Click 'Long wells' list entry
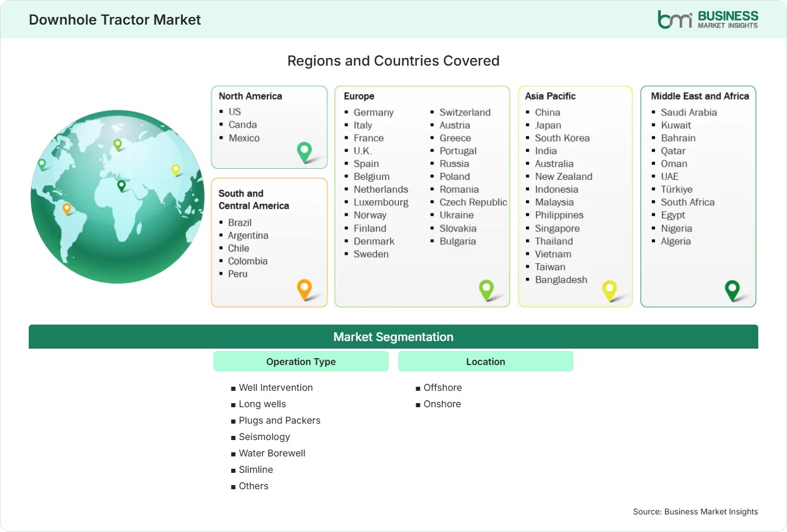This screenshot has width=787, height=532. 262,404
